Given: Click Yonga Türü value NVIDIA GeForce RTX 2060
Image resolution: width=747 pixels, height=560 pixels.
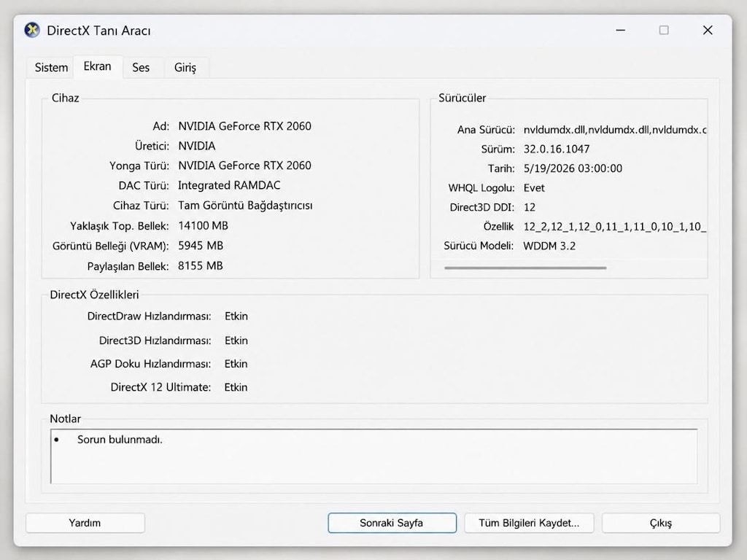Looking at the screenshot, I should tap(245, 166).
